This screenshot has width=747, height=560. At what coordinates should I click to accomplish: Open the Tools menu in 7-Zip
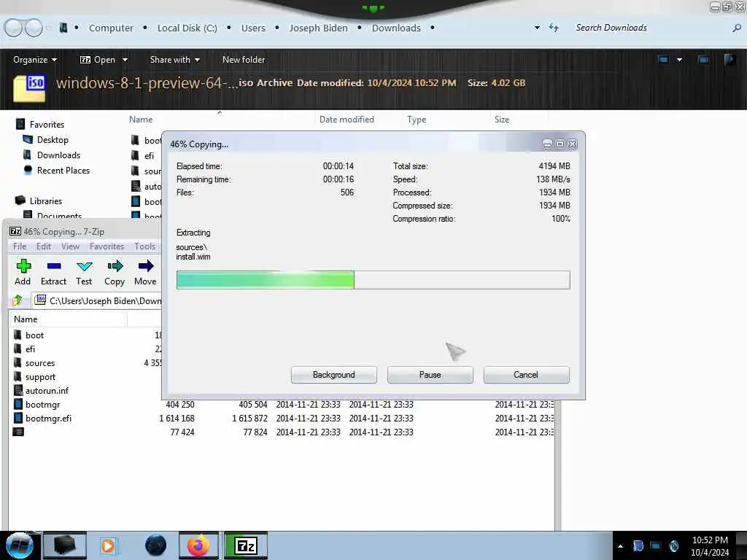coord(145,246)
